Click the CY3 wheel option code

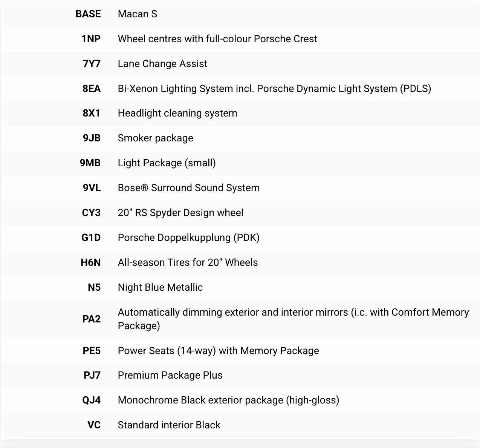click(91, 213)
